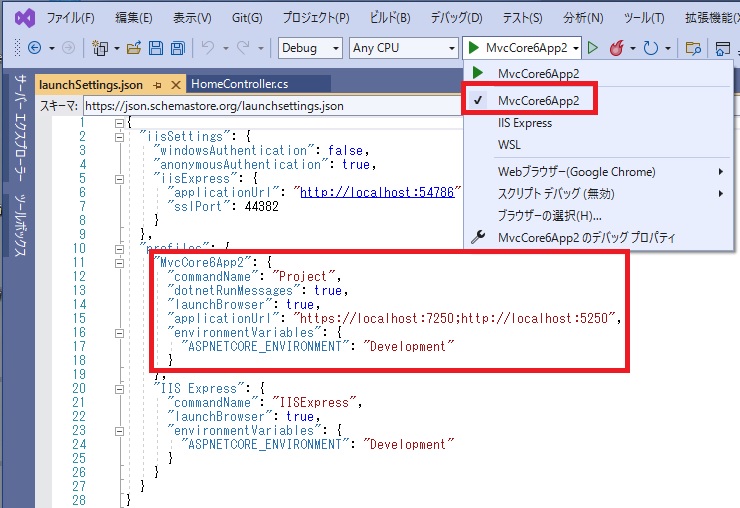Open the ツール(T) menu
The height and width of the screenshot is (508, 740).
[644, 18]
